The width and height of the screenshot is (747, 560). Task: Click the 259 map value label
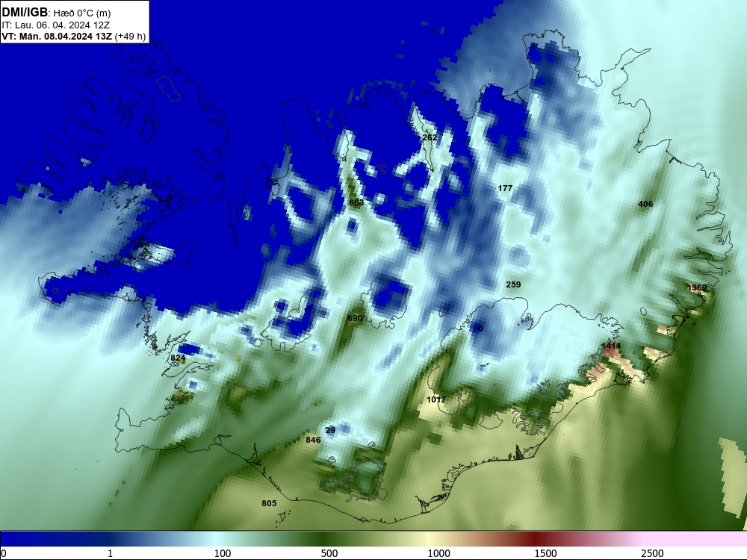click(513, 284)
